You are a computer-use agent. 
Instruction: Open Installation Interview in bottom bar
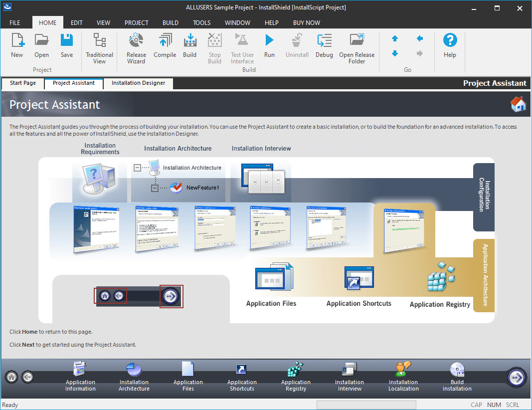coord(350,377)
